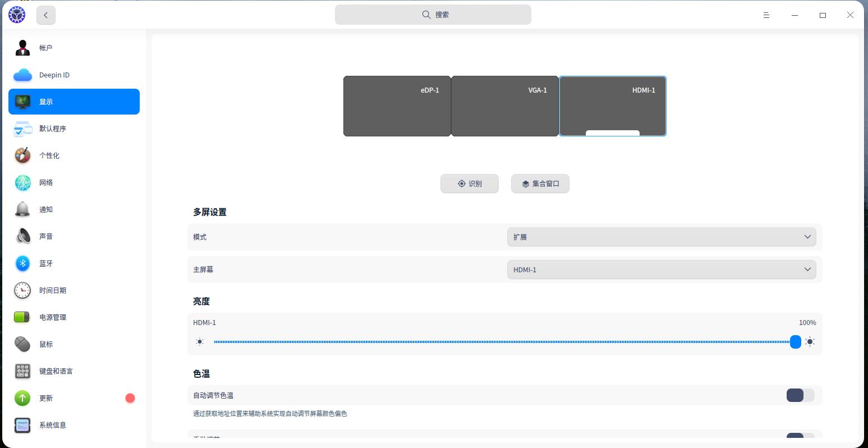The height and width of the screenshot is (448, 868).
Task: Click the 集合窗口 gather windows button
Action: pyautogui.click(x=540, y=184)
